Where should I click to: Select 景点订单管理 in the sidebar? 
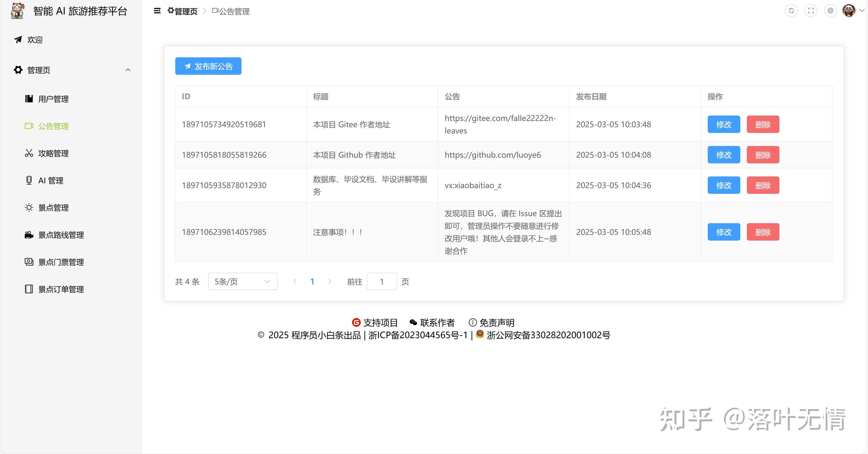click(61, 289)
